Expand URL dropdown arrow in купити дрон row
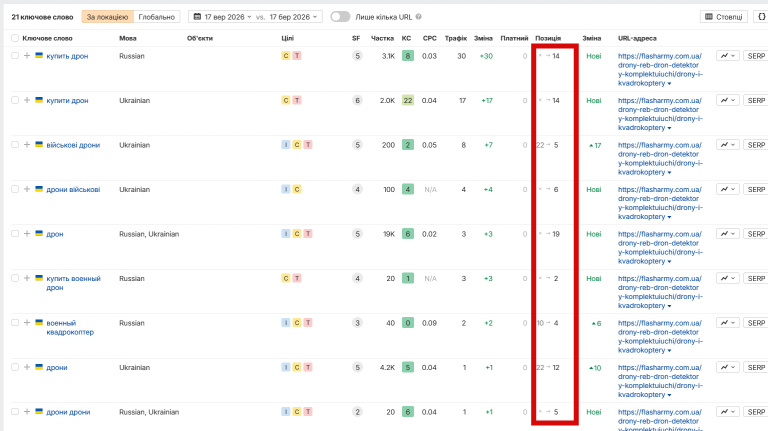Viewport: 768px width, 431px height. point(669,128)
